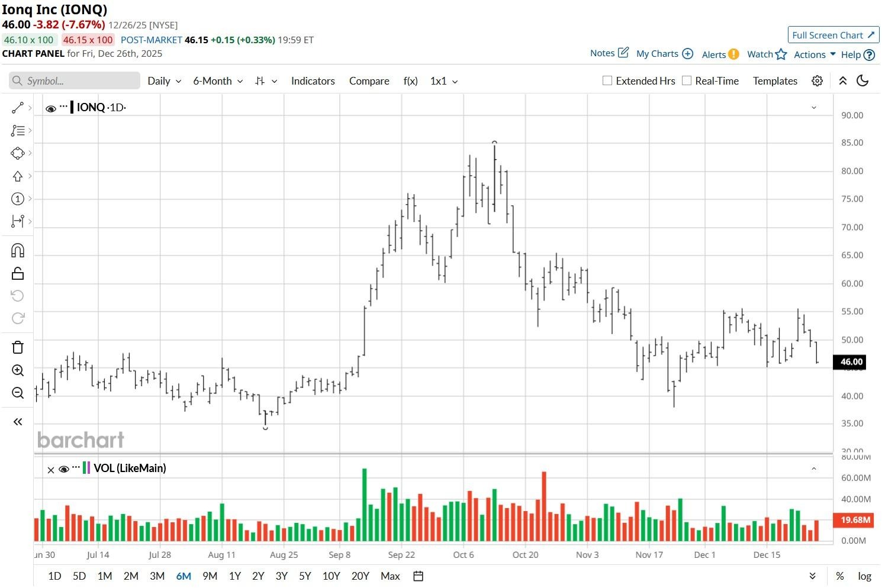Select the 9M time range
The height and width of the screenshot is (588, 885).
[x=210, y=576]
